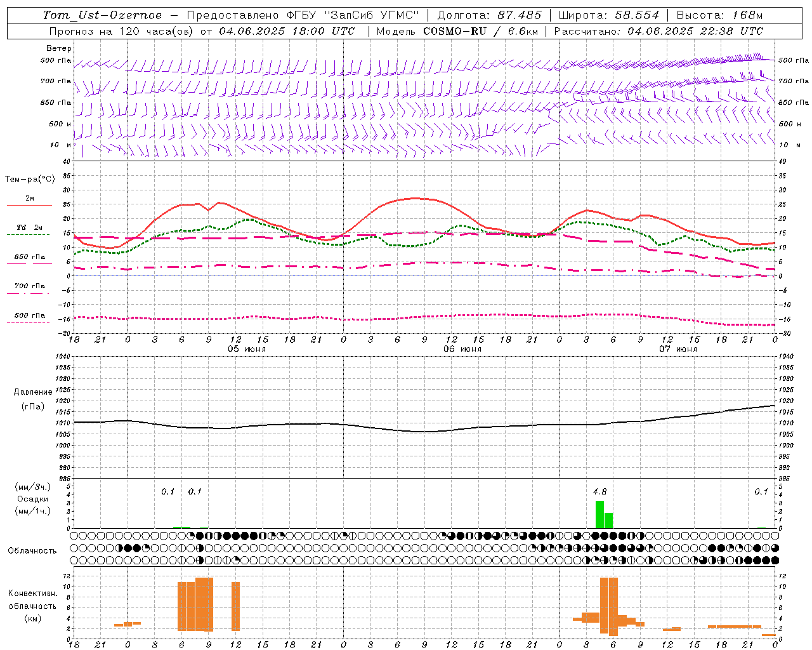
Task: Click the Тем-ра(°C) axis label
Action: click(x=30, y=180)
